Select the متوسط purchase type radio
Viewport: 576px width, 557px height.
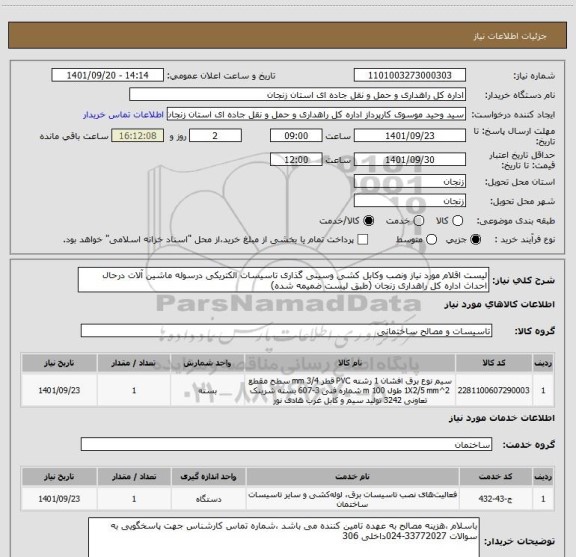[431, 240]
